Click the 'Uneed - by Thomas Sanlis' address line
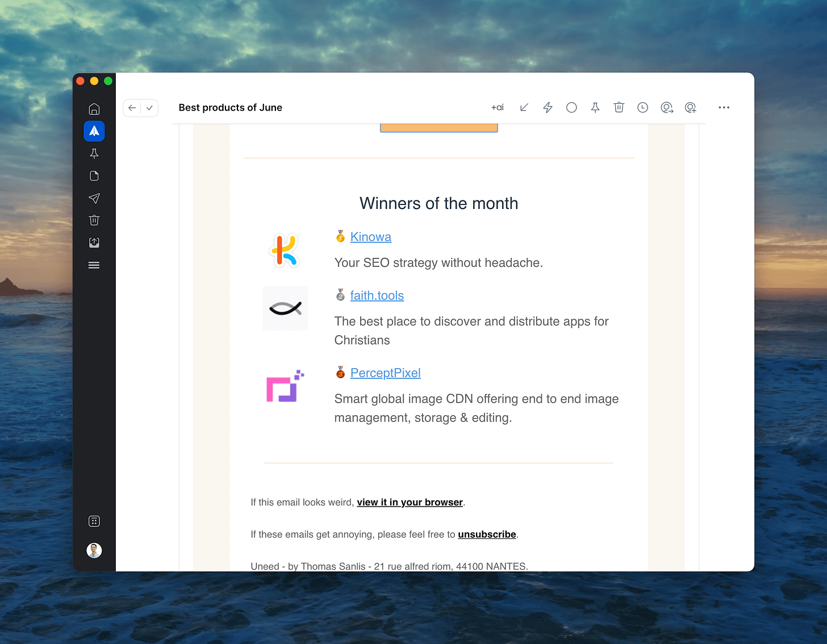 390,566
